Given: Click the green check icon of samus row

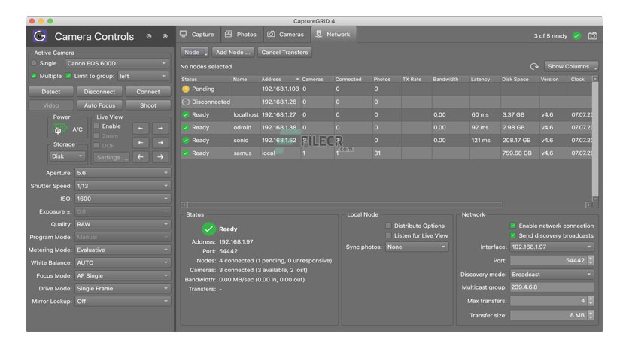Looking at the screenshot, I should pos(185,153).
